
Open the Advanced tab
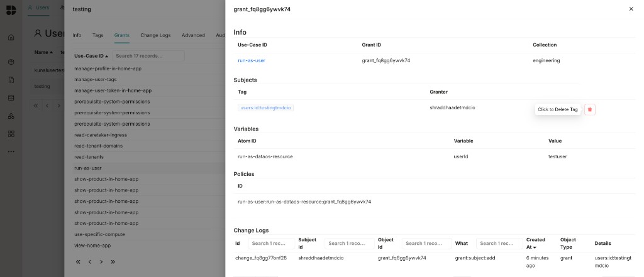coord(193,35)
